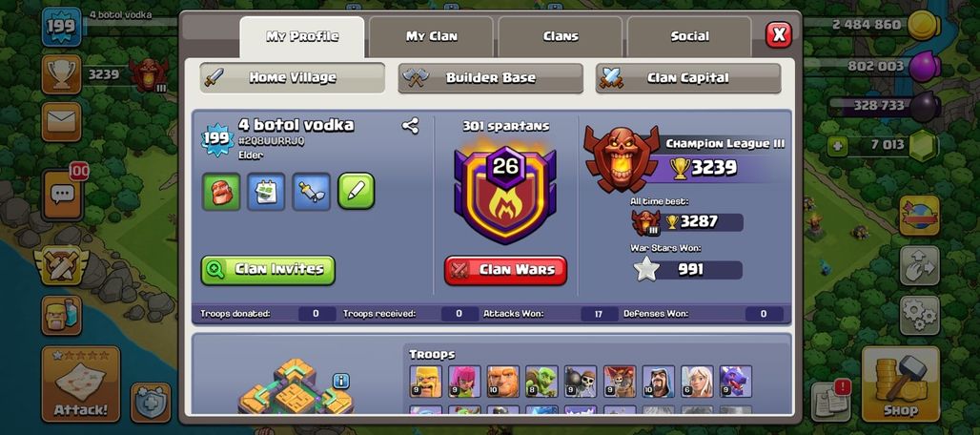The width and height of the screenshot is (980, 435).
Task: Select the Home Village view
Action: tap(293, 78)
